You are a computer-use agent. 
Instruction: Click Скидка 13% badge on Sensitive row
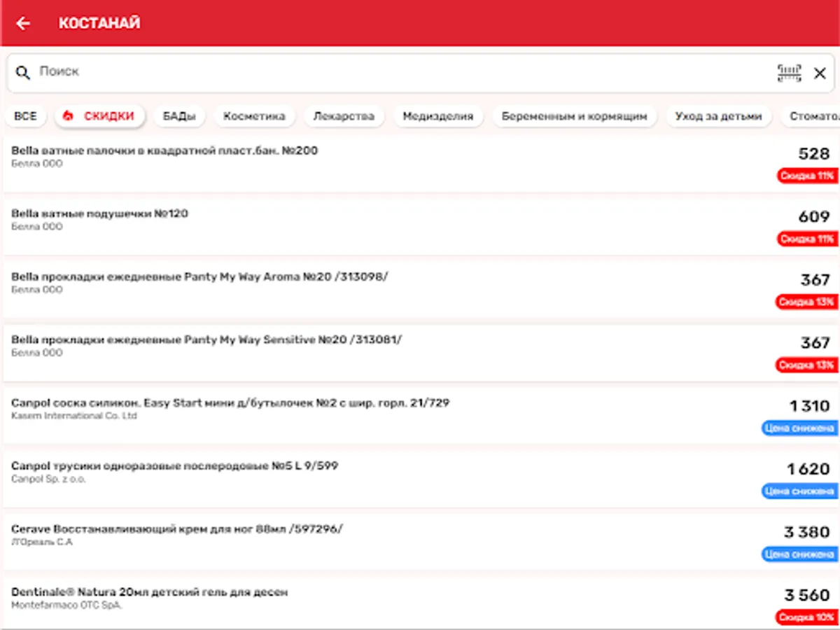[x=807, y=365]
